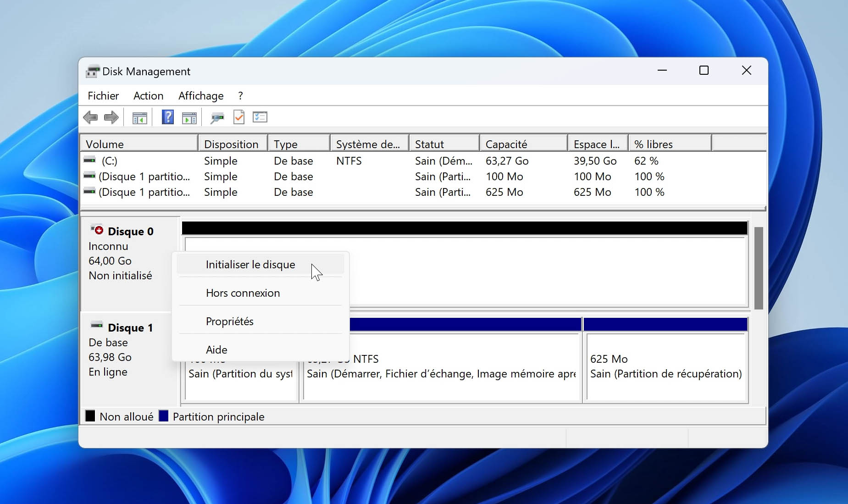Click the 63,27 Go capacity cell

[507, 161]
